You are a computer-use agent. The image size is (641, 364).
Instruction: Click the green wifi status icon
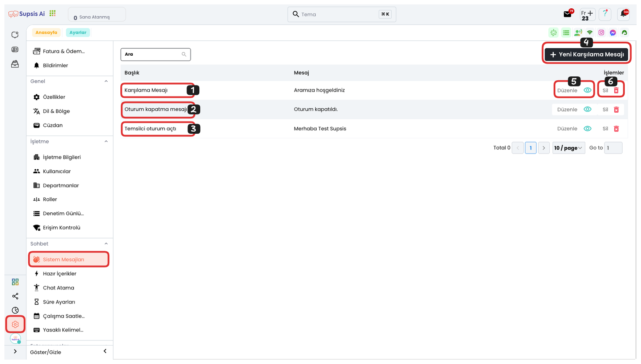[590, 32]
